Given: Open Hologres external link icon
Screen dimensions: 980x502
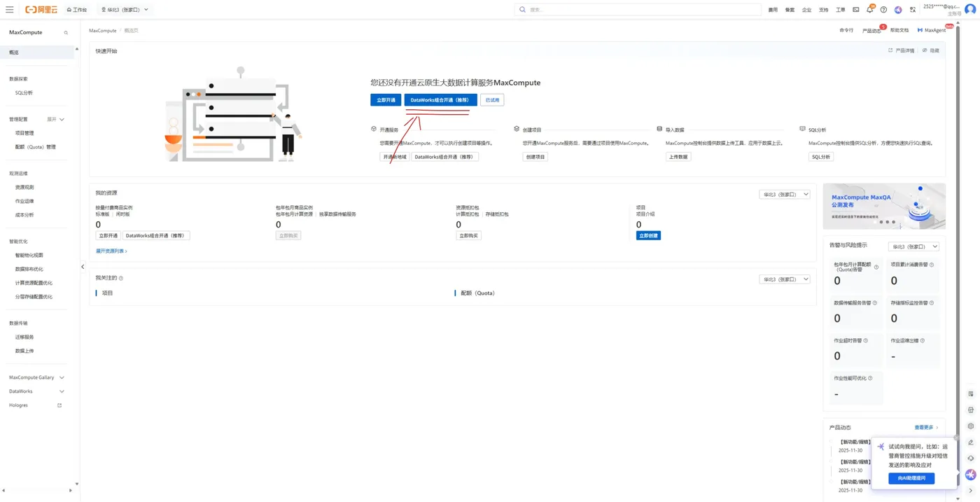Looking at the screenshot, I should (59, 405).
